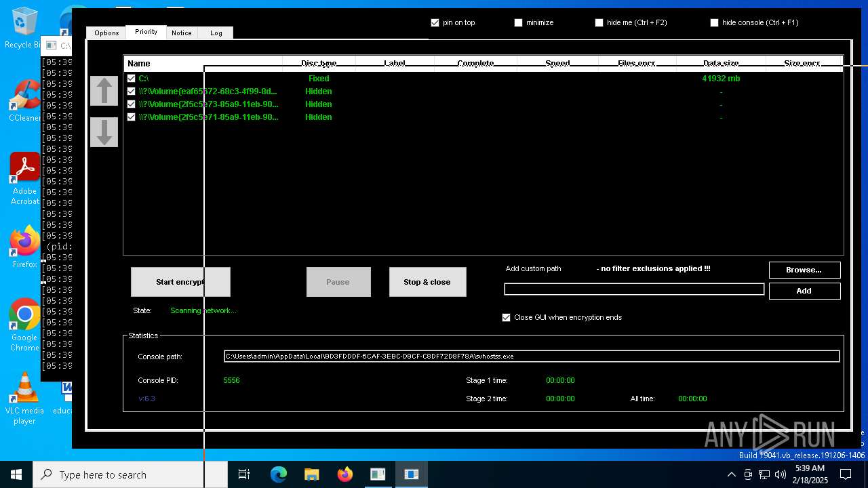Enable hide console (Ctrl + F1) checkbox
868x488 pixels.
[714, 22]
